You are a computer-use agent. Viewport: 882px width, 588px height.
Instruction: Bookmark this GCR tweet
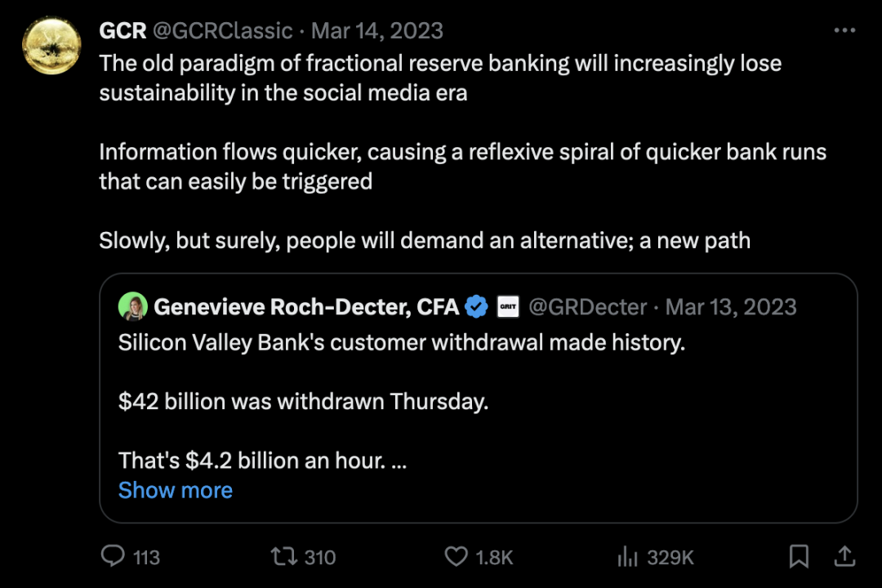click(799, 557)
